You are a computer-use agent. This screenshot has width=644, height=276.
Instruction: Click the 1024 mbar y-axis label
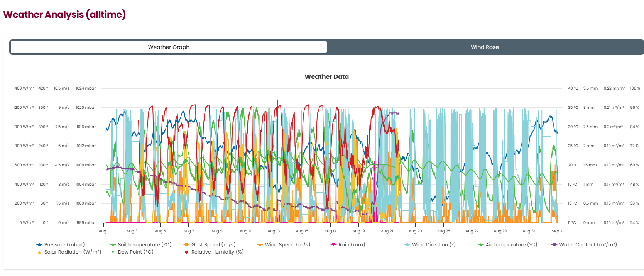pyautogui.click(x=86, y=88)
